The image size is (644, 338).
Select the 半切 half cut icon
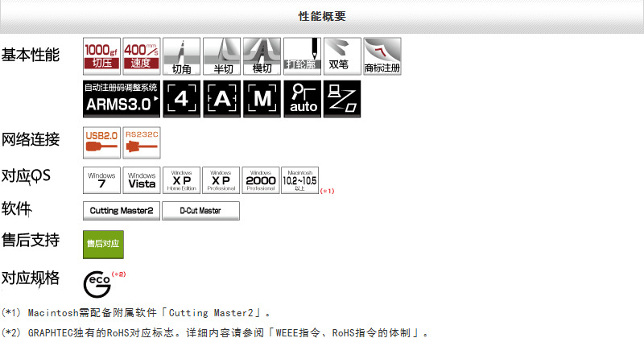point(222,56)
